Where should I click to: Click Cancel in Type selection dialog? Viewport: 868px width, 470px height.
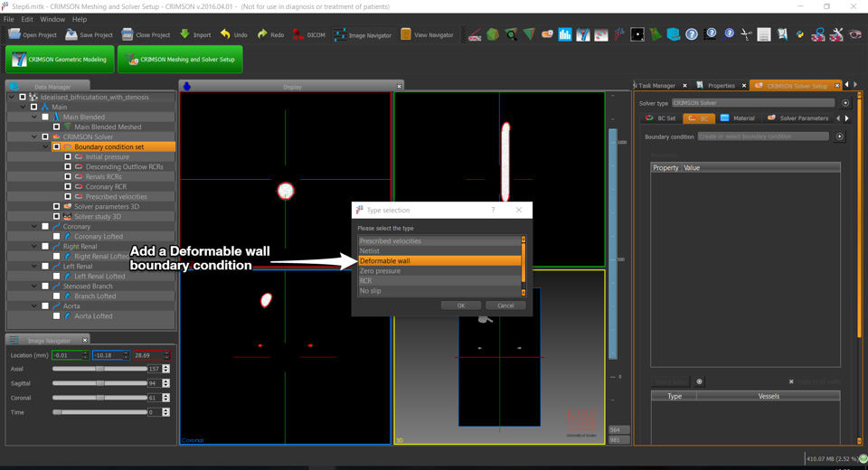click(x=505, y=305)
